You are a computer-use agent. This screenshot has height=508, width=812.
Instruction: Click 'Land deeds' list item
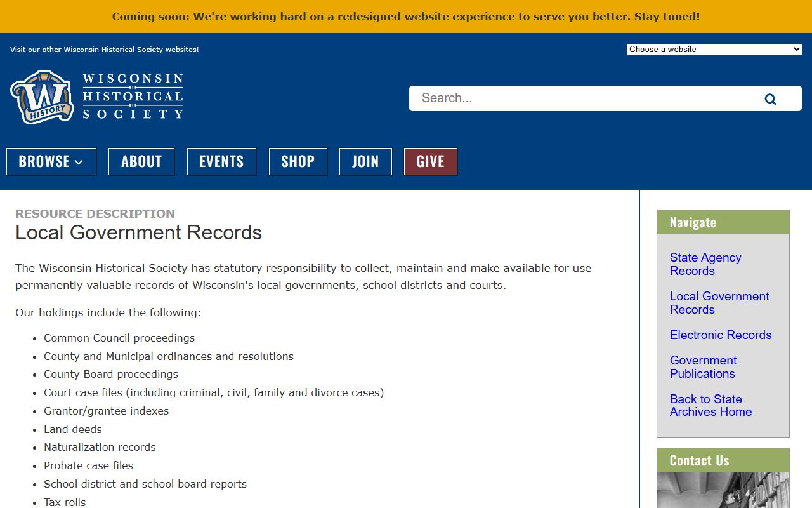pyautogui.click(x=73, y=429)
